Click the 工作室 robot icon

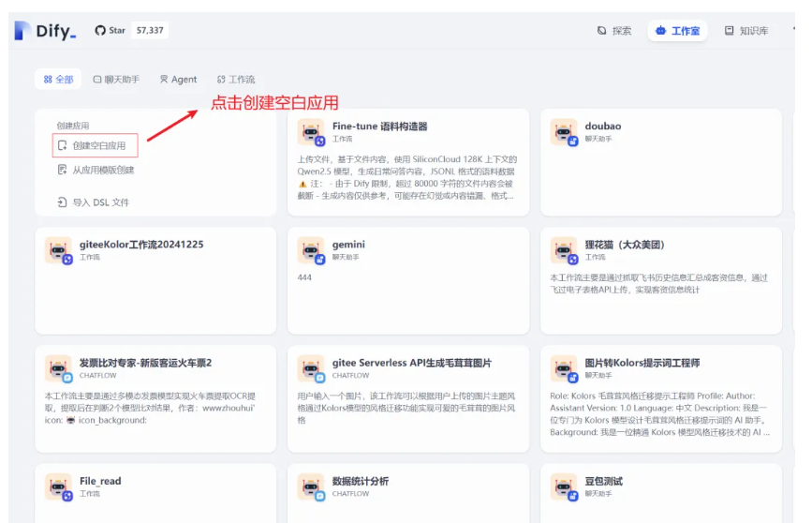pos(661,31)
